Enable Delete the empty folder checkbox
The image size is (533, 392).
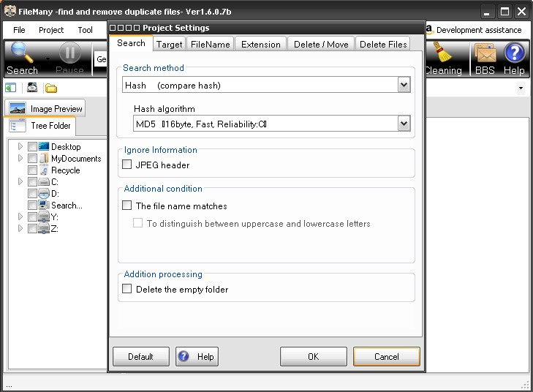[x=126, y=289]
